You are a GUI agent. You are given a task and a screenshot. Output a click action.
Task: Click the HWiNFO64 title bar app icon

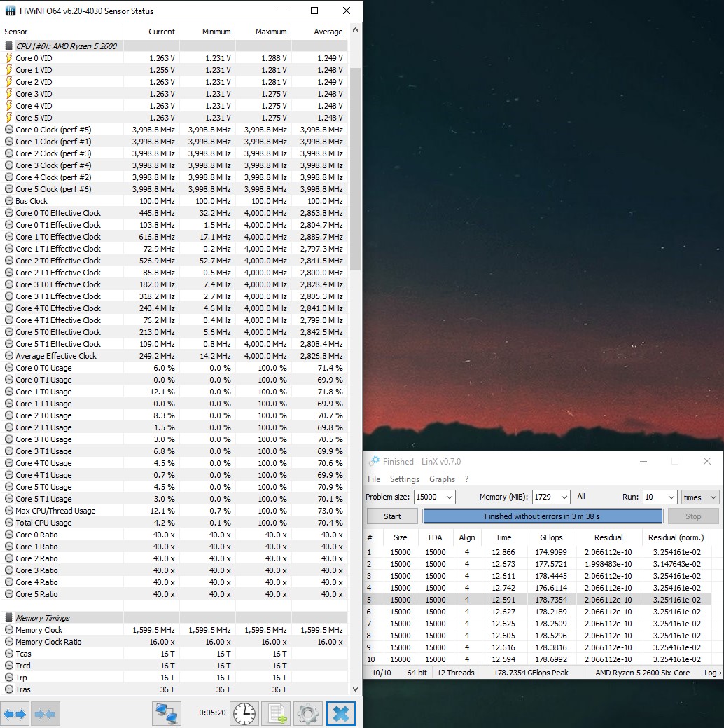(x=11, y=11)
